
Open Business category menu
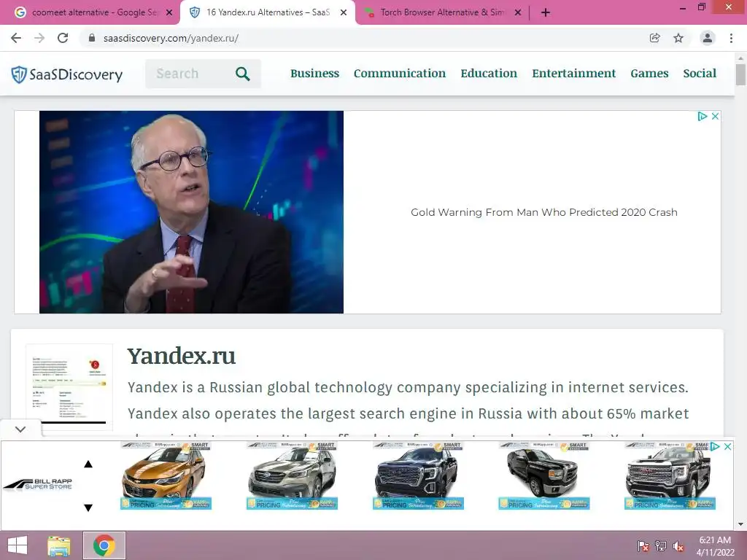coord(315,74)
